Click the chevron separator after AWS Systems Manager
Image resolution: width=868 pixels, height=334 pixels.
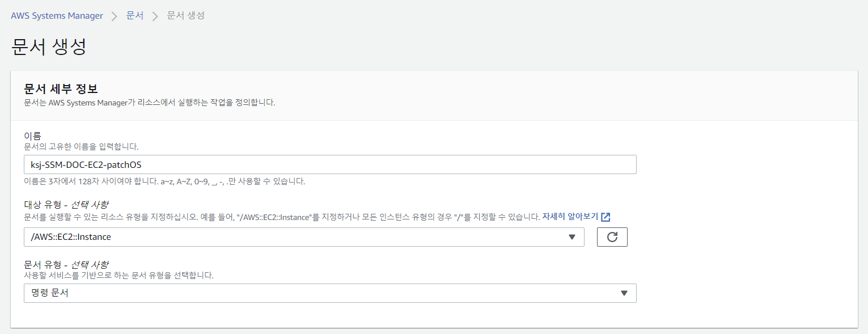[x=115, y=16]
